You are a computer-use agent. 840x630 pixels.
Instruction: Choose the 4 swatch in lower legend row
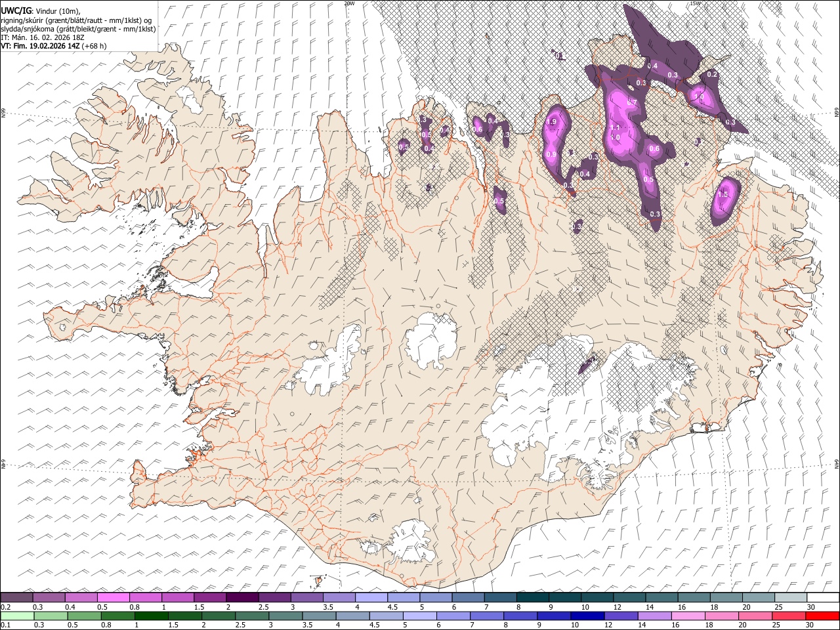tap(353, 616)
